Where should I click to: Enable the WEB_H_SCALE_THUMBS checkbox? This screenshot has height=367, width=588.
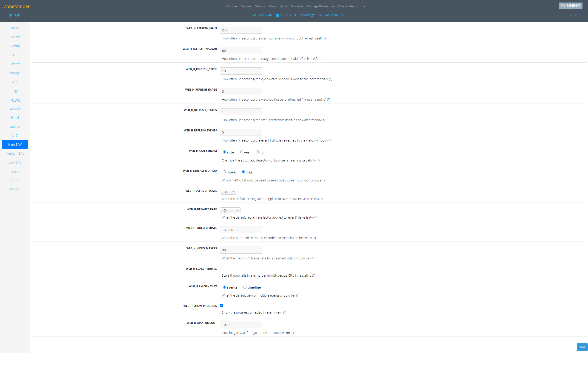pos(221,268)
